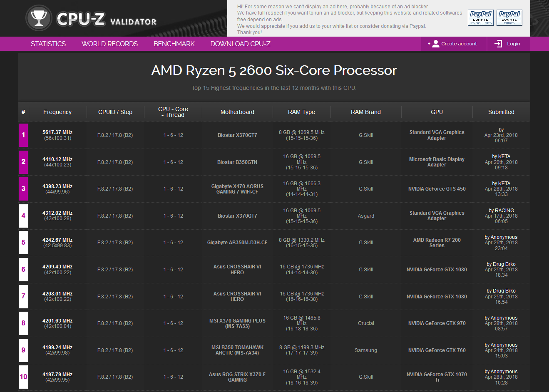Click the CPU - Core - Thread header

coord(173,112)
